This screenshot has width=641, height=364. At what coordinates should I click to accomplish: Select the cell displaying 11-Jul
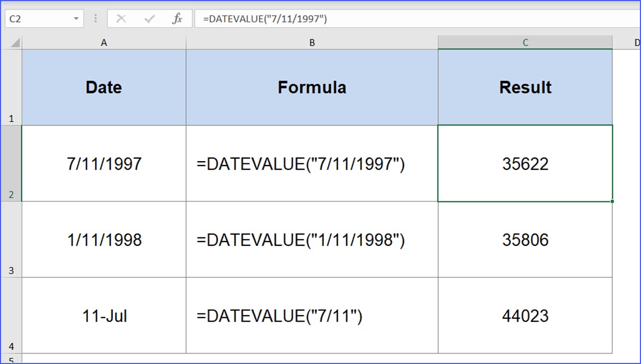coord(104,316)
